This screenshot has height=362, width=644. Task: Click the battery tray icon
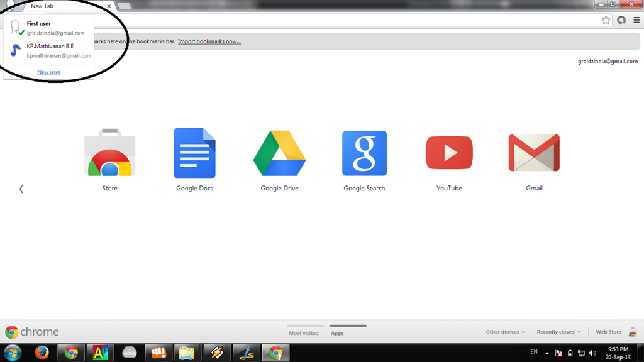(x=570, y=353)
